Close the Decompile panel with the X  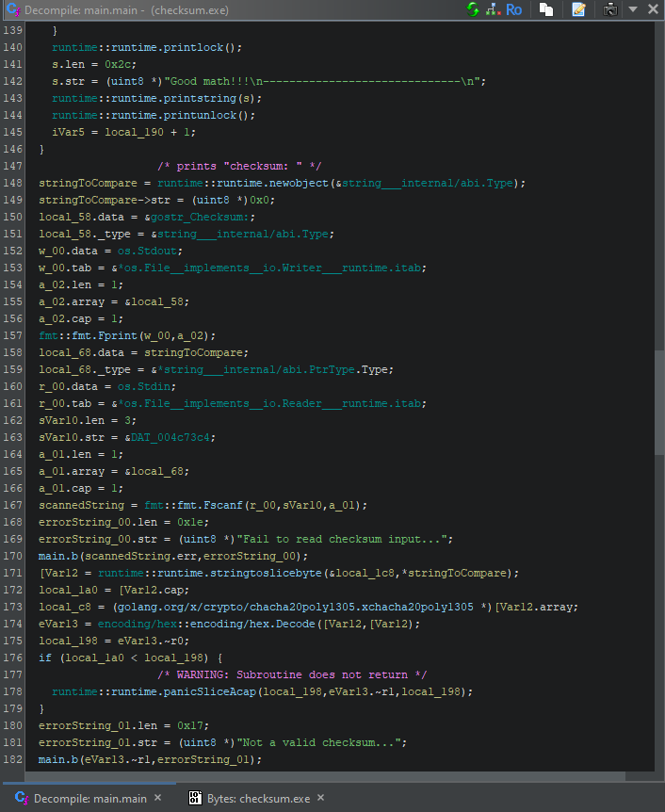[x=653, y=9]
